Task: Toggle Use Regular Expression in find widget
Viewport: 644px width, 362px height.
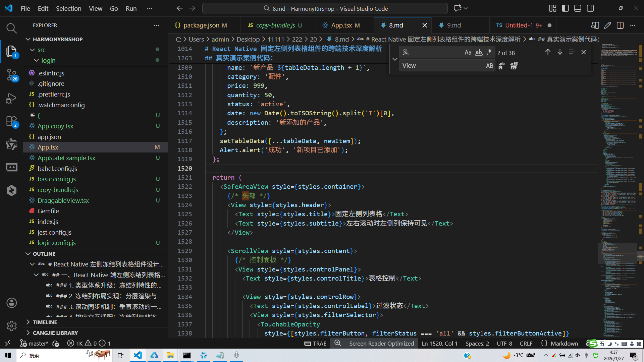Action: coord(489,52)
